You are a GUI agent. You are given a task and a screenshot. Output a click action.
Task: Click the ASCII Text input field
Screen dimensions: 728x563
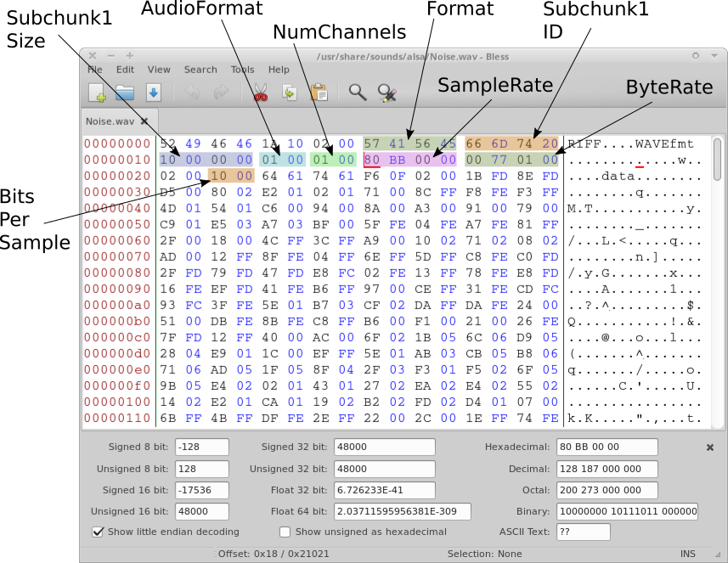[x=584, y=532]
